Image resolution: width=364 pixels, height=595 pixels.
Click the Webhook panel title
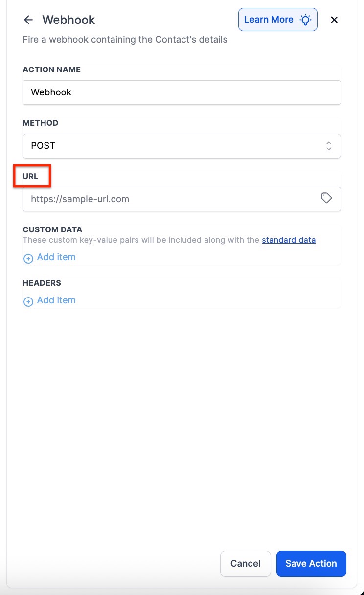pos(68,20)
